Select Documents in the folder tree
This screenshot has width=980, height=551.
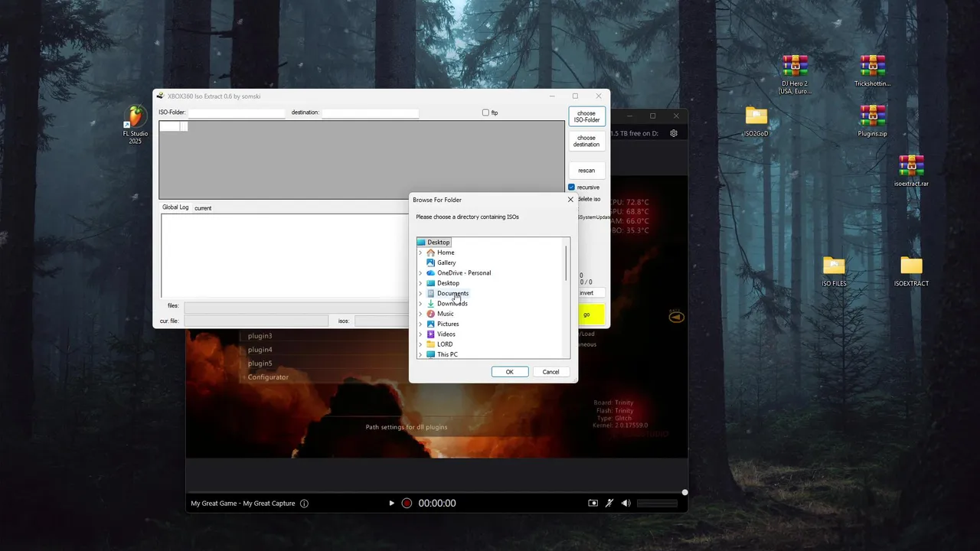[x=452, y=293]
